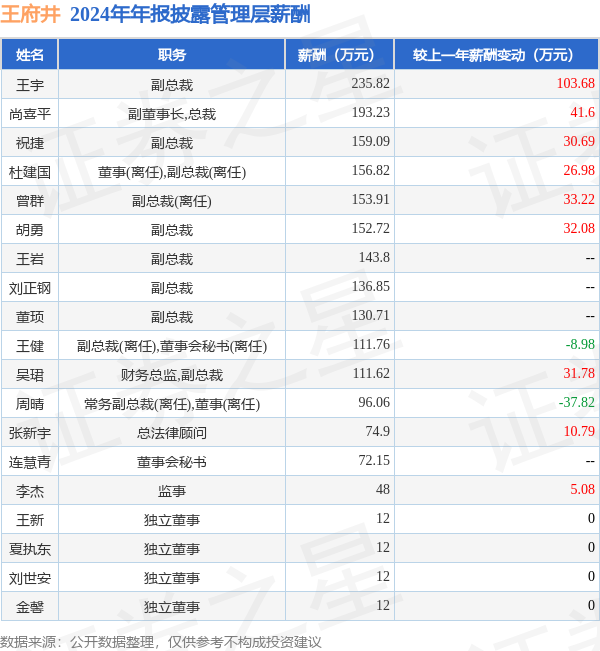Click the salary value 153.91
600x651 pixels.
(370, 200)
